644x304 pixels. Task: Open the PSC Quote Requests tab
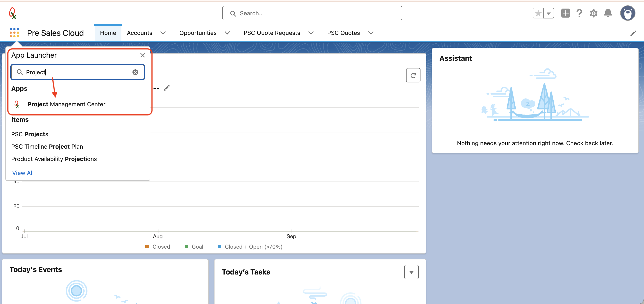coord(272,33)
